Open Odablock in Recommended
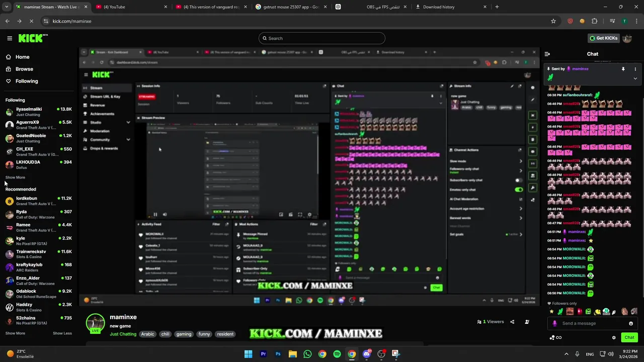 pyautogui.click(x=38, y=294)
